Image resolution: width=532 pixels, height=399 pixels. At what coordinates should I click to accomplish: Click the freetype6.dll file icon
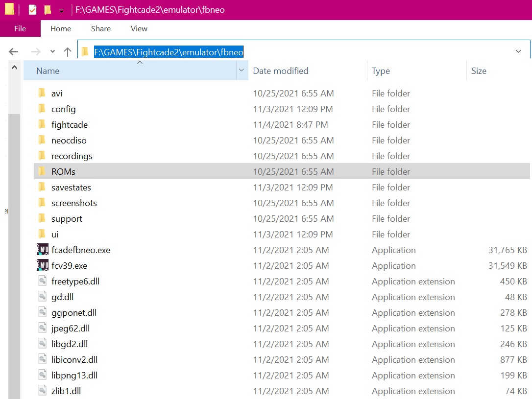[x=43, y=281]
